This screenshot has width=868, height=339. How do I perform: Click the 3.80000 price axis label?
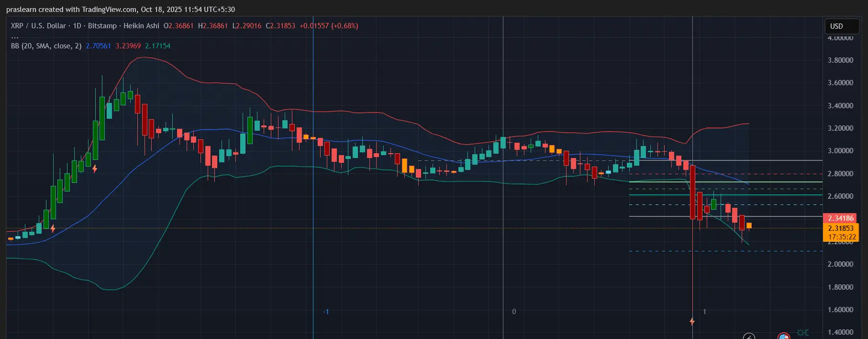click(840, 60)
